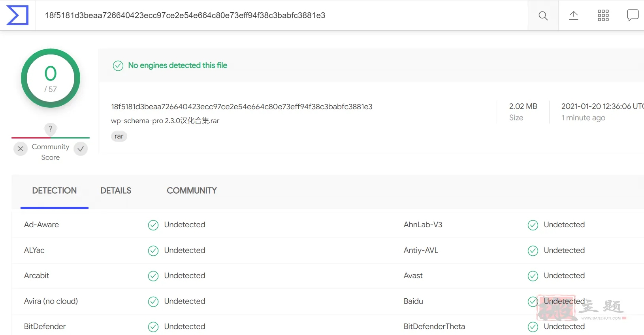Screen dimensions: 644x335
Task: Click the Undetected check icon for AhnLab-V3
Action: pos(533,225)
